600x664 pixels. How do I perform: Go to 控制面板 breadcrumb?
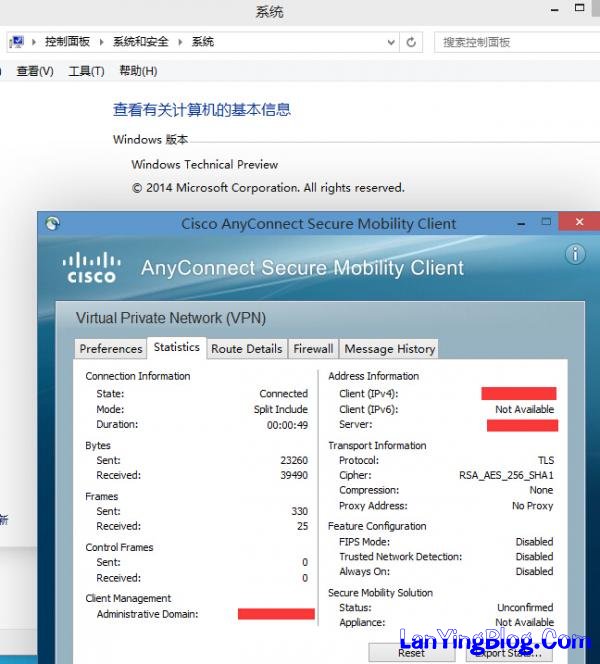(67, 42)
